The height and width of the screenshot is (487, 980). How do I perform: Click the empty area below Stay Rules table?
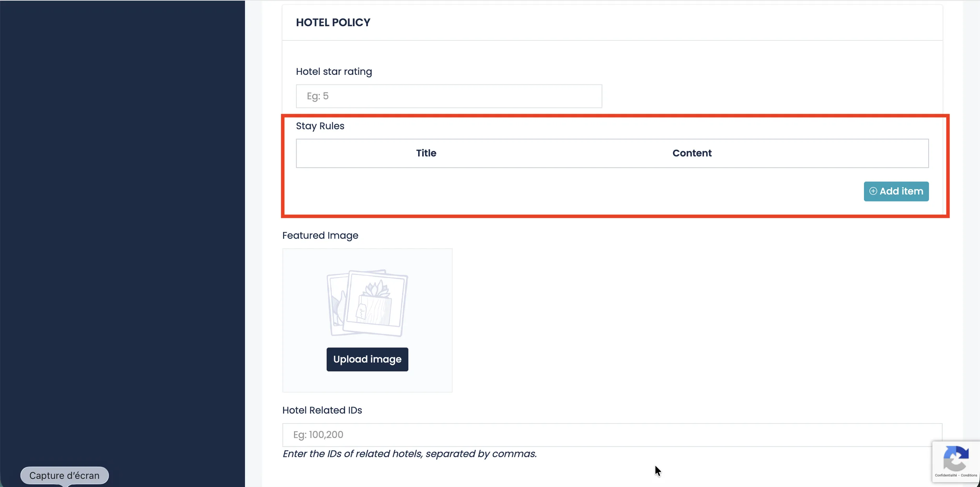click(x=549, y=191)
